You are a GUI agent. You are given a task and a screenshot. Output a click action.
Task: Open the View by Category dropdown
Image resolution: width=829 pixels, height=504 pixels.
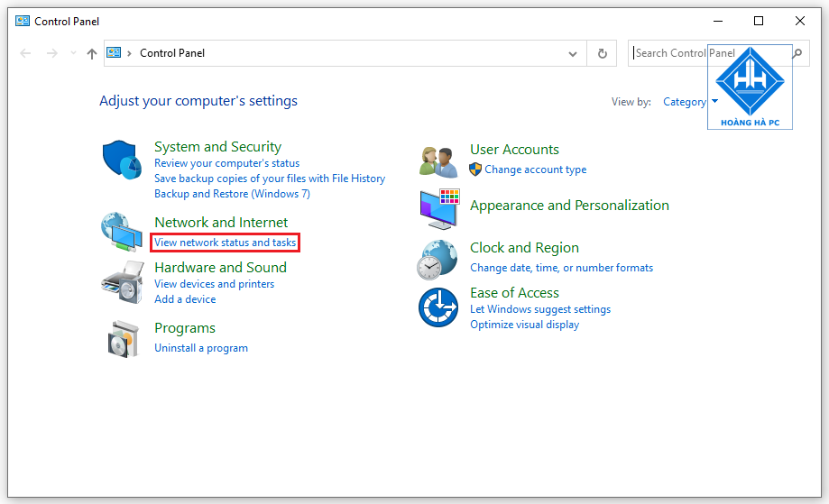[x=690, y=102]
